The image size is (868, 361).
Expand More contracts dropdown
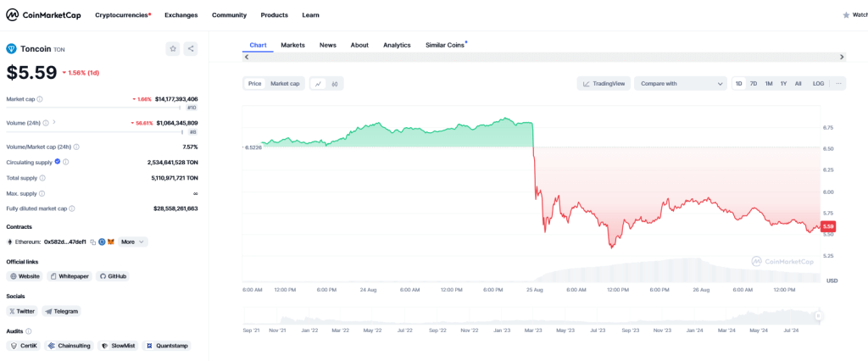point(133,242)
